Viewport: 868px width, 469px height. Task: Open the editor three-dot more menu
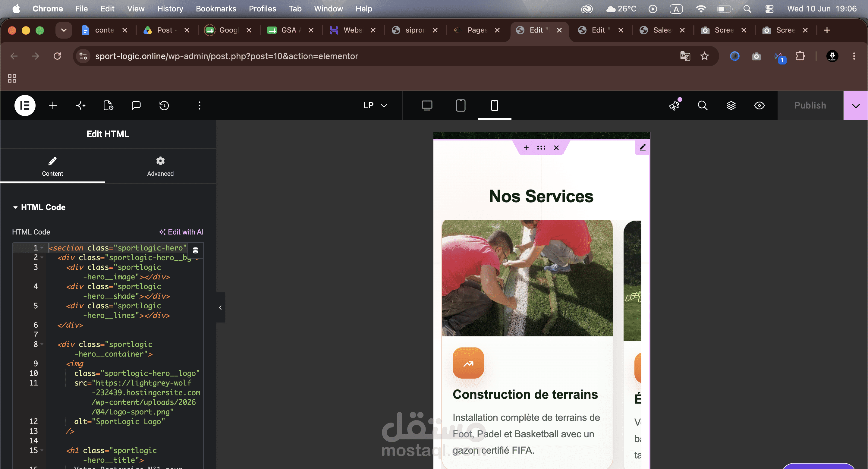pos(200,105)
